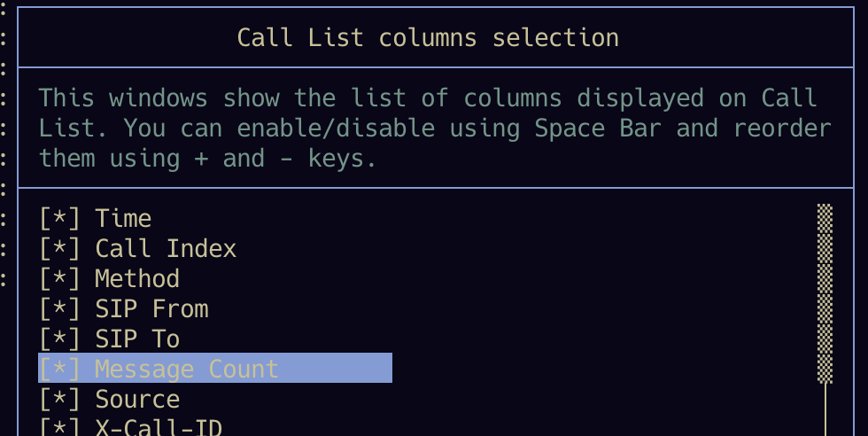868x436 pixels.
Task: Select the SIP From entry
Action: (151, 309)
